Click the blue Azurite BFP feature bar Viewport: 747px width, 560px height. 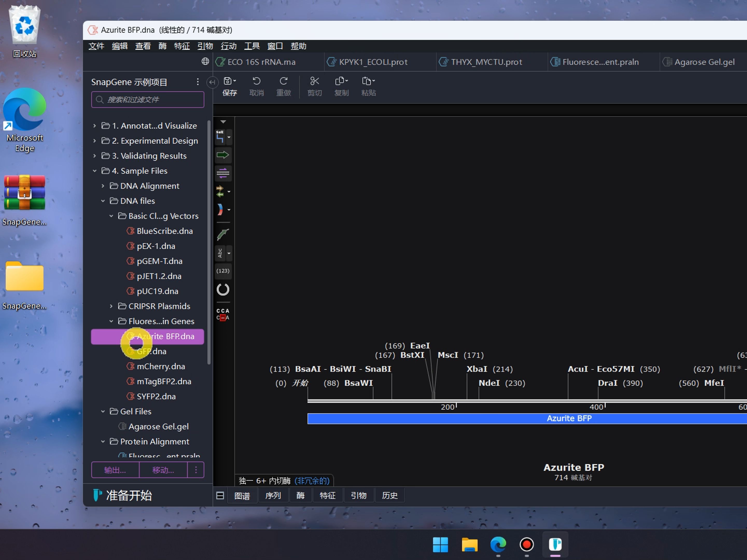527,418
